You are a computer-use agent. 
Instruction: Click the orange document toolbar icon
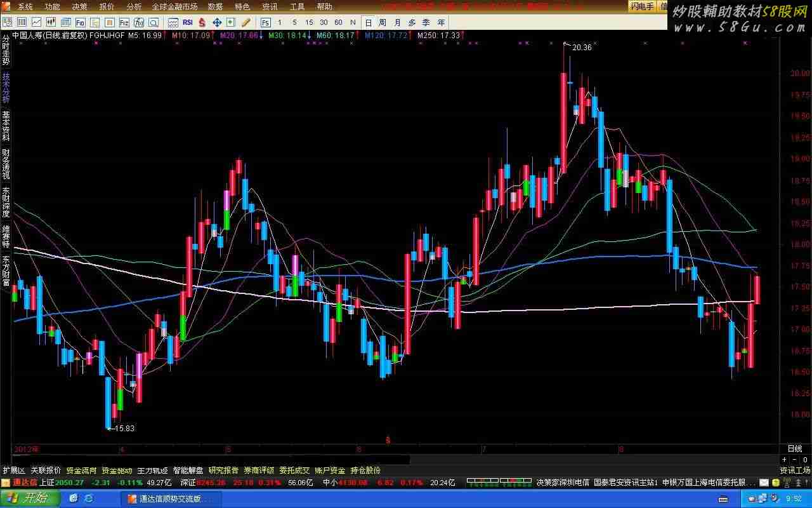[x=110, y=22]
